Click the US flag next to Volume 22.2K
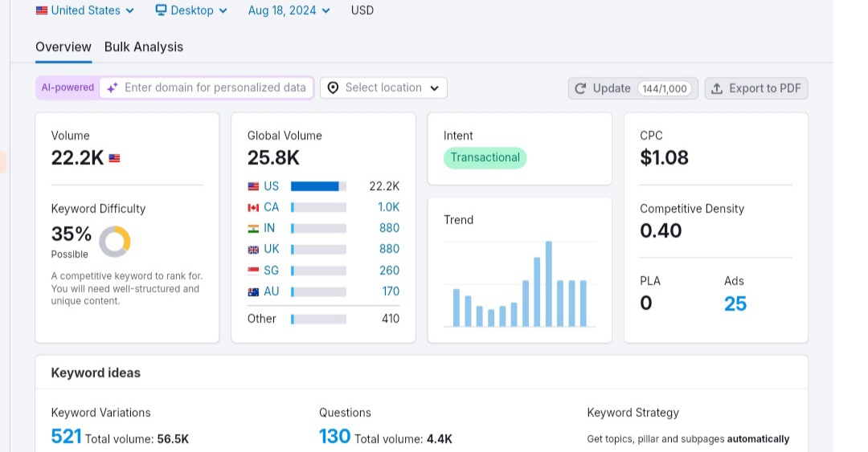 pos(115,158)
